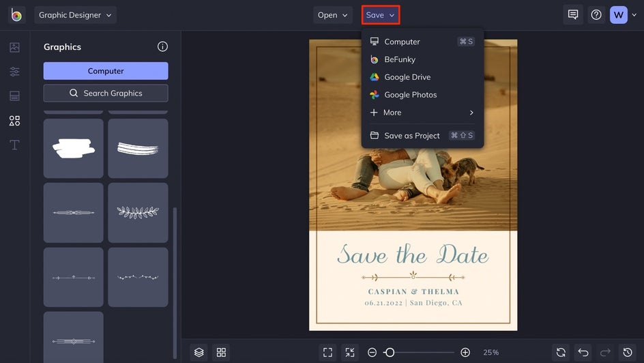Screen dimensions: 644x363
Task: Open the Image Manager sidebar icon
Action: point(14,47)
